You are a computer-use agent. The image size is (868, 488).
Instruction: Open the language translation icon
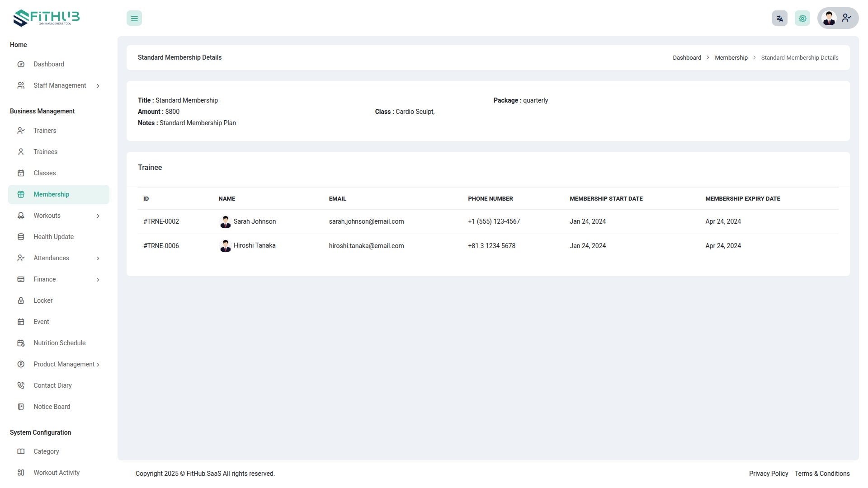[779, 19]
